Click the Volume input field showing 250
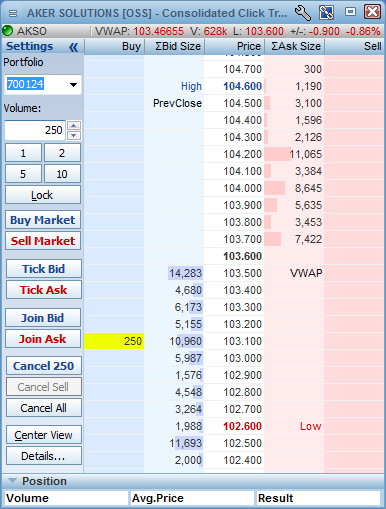This screenshot has width=386, height=509. (35, 130)
